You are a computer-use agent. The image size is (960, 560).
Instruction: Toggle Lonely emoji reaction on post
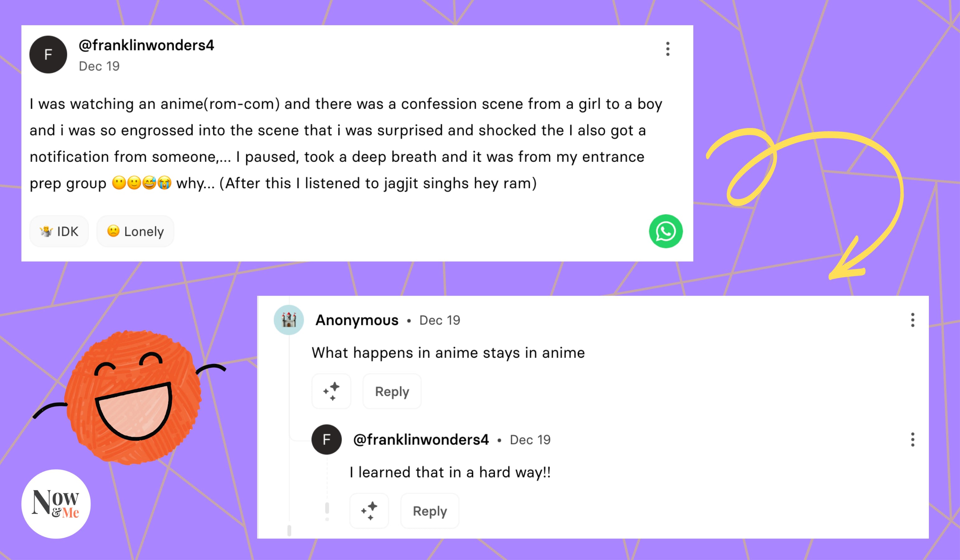pyautogui.click(x=133, y=231)
